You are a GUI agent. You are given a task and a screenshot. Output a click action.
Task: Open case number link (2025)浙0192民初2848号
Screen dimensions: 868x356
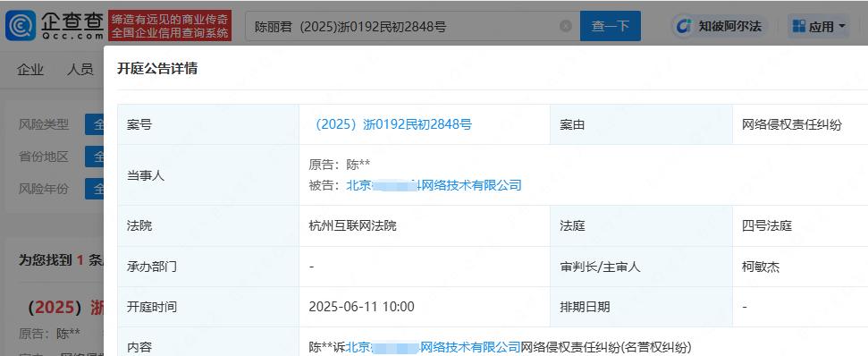[x=391, y=124]
